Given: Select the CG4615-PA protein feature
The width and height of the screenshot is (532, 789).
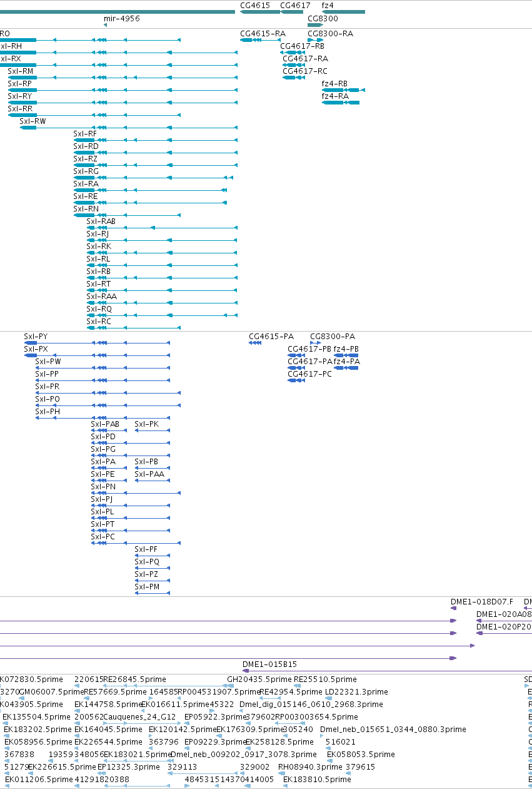Looking at the screenshot, I should (271, 337).
